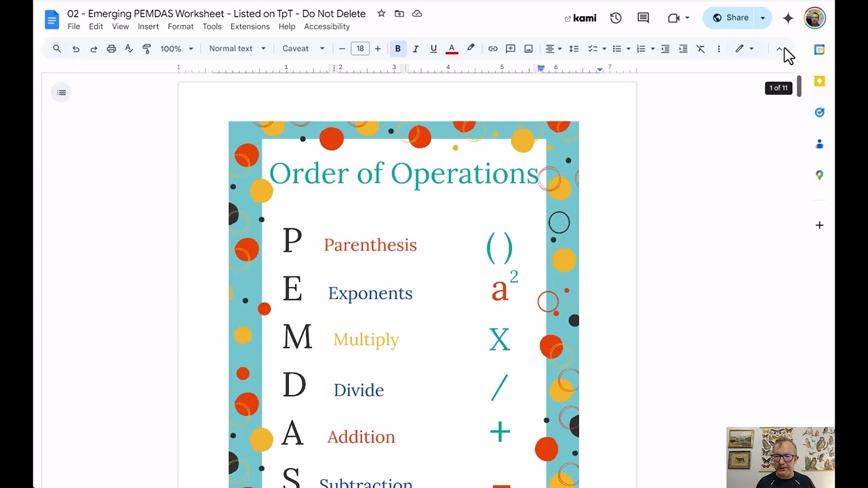Open the Help menu
868x488 pixels.
[x=287, y=26]
